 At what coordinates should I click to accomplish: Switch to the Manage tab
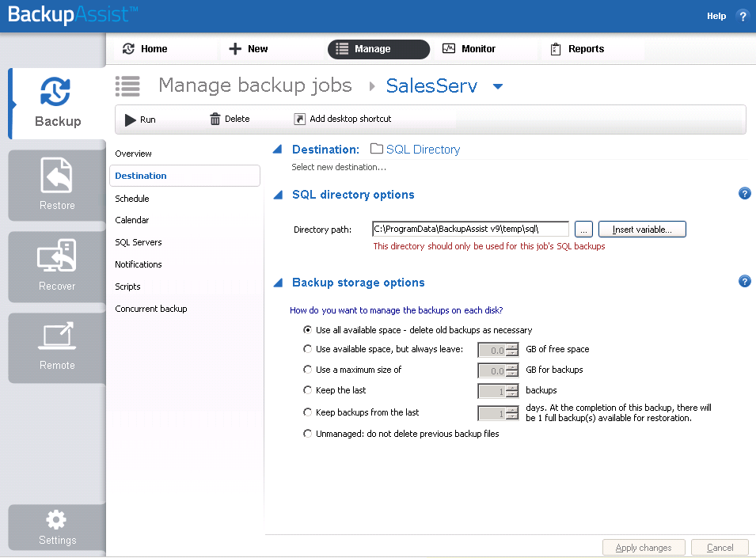pos(378,49)
